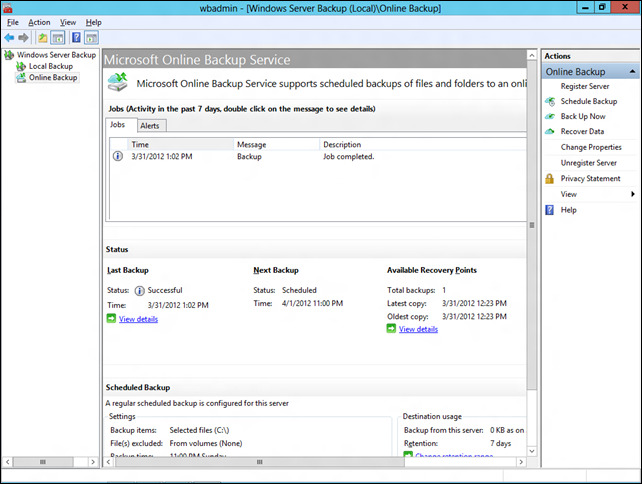Sort jobs by Message column header
The height and width of the screenshot is (484, 642).
click(x=277, y=145)
